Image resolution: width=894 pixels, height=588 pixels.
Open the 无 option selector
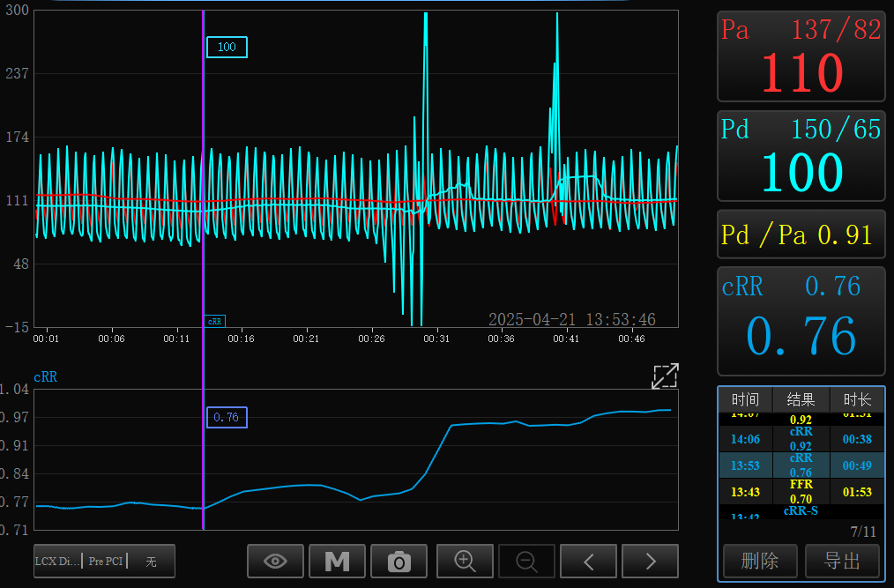click(151, 562)
